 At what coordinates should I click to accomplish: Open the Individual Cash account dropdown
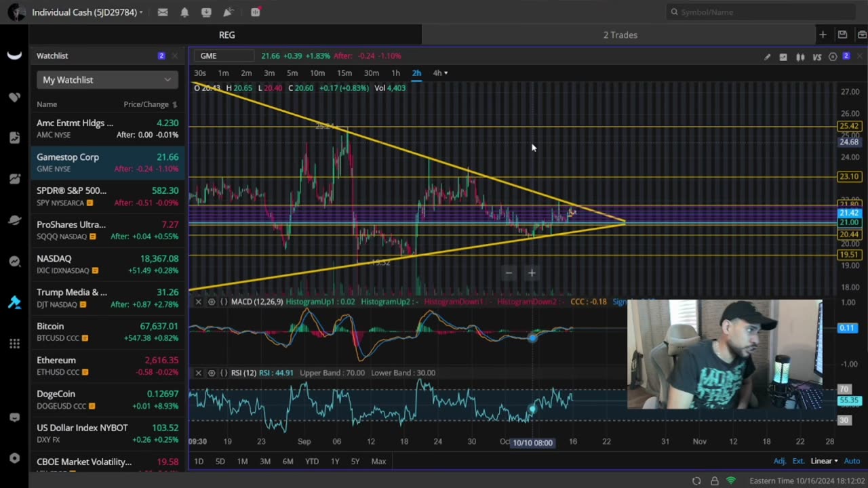click(x=87, y=12)
